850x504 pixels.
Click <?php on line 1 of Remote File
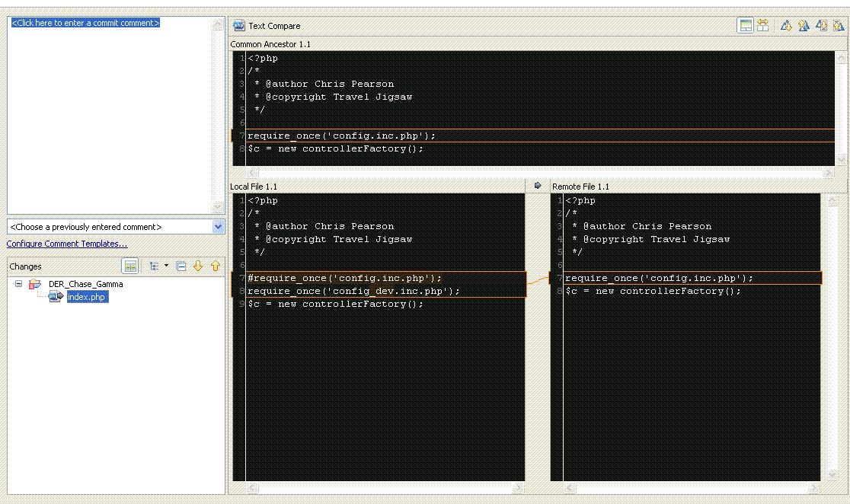[x=580, y=200]
